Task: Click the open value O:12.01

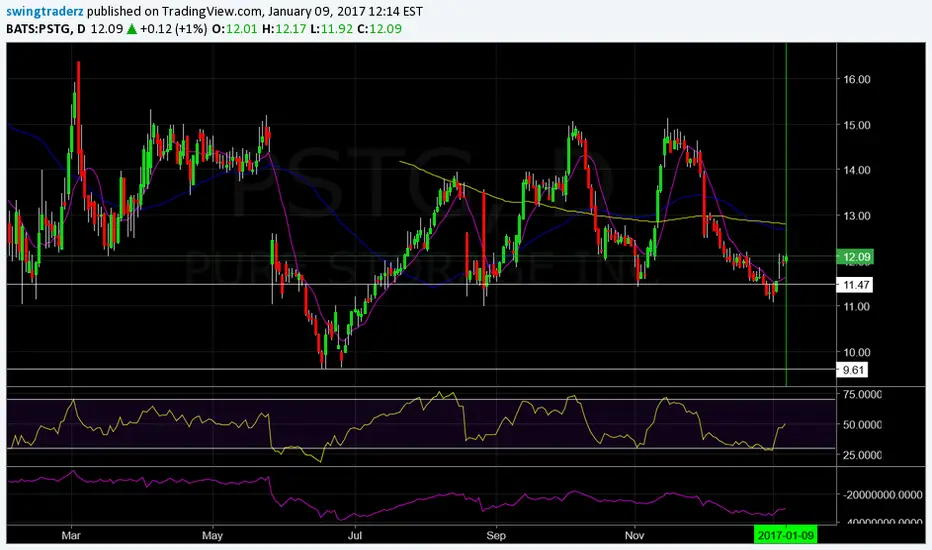Action: 236,29
